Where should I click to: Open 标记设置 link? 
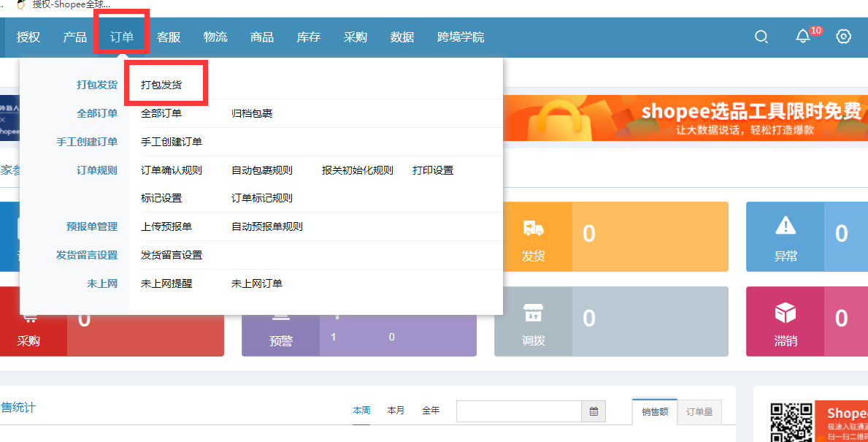161,198
